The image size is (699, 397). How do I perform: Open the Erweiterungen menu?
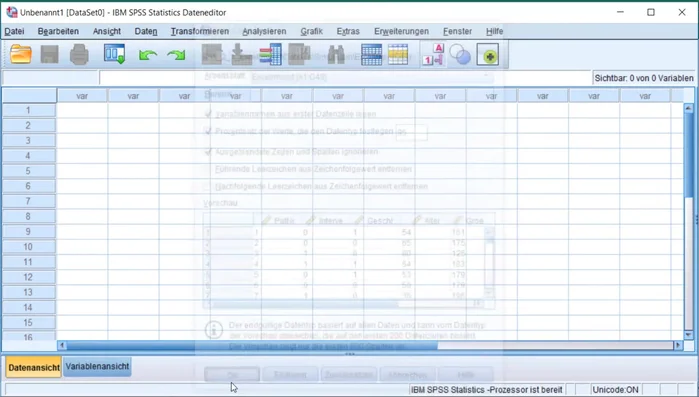pos(402,31)
